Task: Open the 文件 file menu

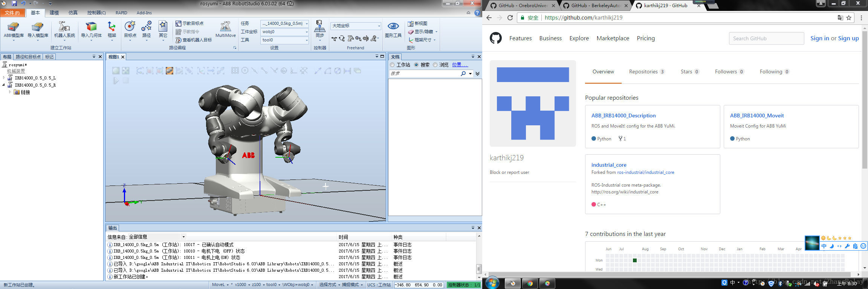Action: point(12,13)
